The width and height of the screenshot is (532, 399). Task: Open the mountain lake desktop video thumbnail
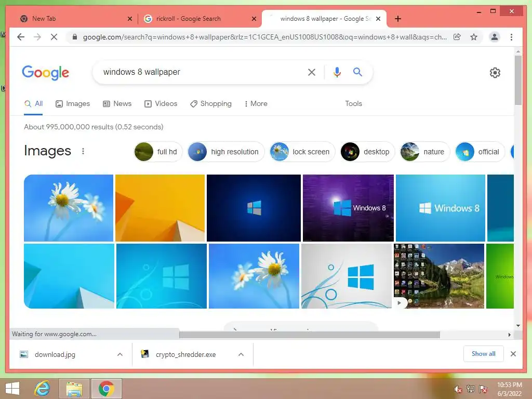pyautogui.click(x=439, y=276)
